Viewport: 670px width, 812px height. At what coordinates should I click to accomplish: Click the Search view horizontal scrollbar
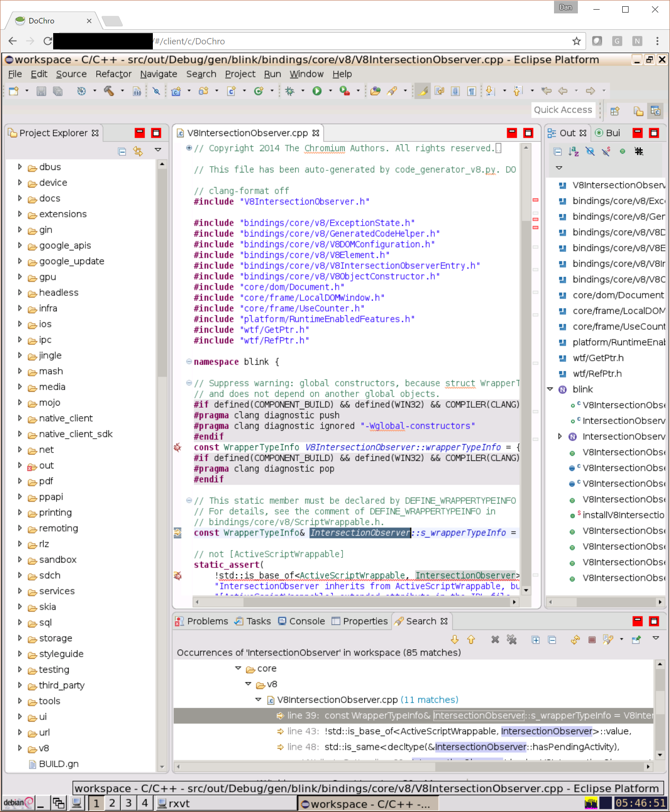pos(413,767)
